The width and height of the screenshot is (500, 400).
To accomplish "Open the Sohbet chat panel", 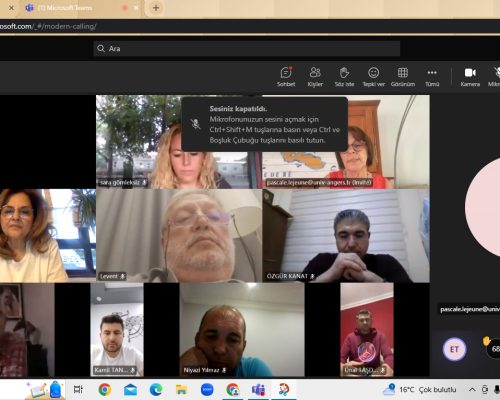I will click(x=286, y=77).
